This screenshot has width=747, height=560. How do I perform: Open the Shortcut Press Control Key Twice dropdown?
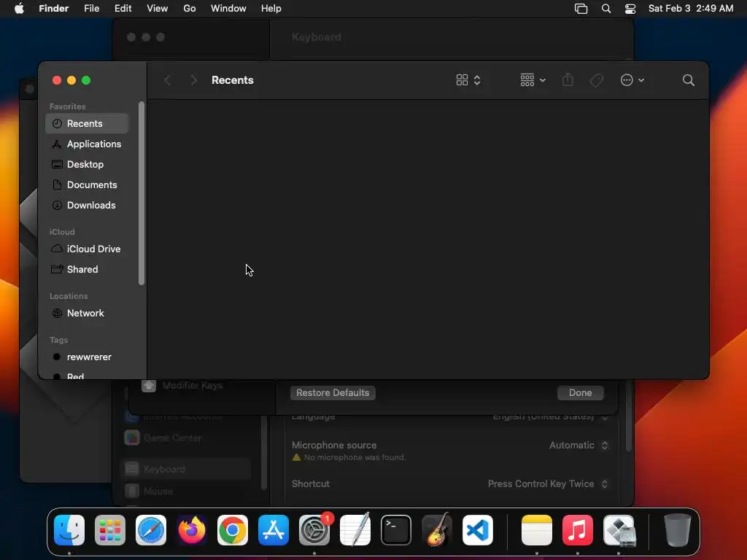click(548, 484)
